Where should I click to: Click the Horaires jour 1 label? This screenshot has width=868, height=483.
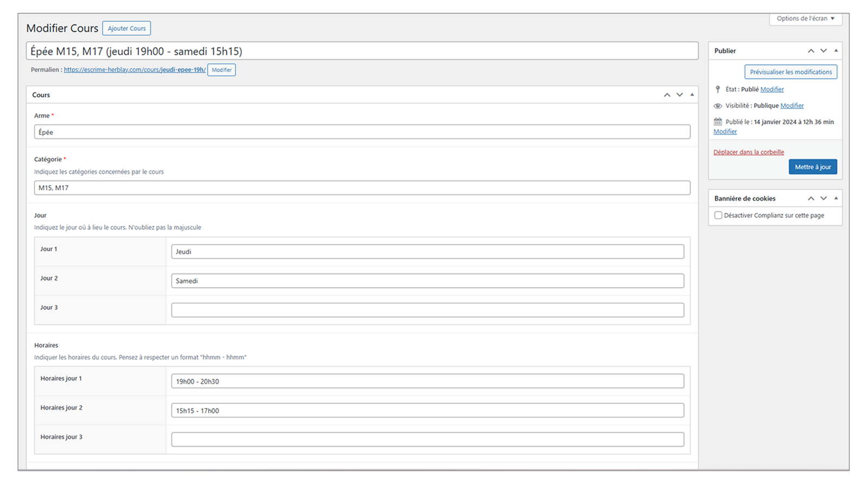click(61, 378)
